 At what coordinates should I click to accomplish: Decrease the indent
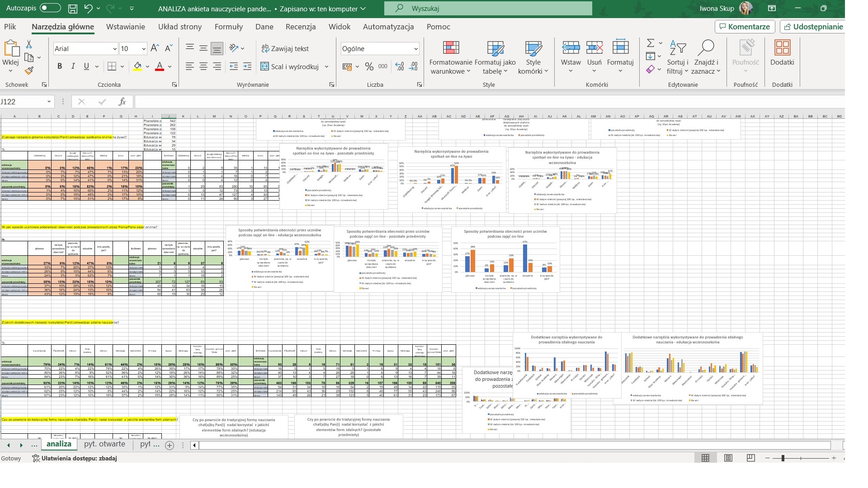coord(233,66)
